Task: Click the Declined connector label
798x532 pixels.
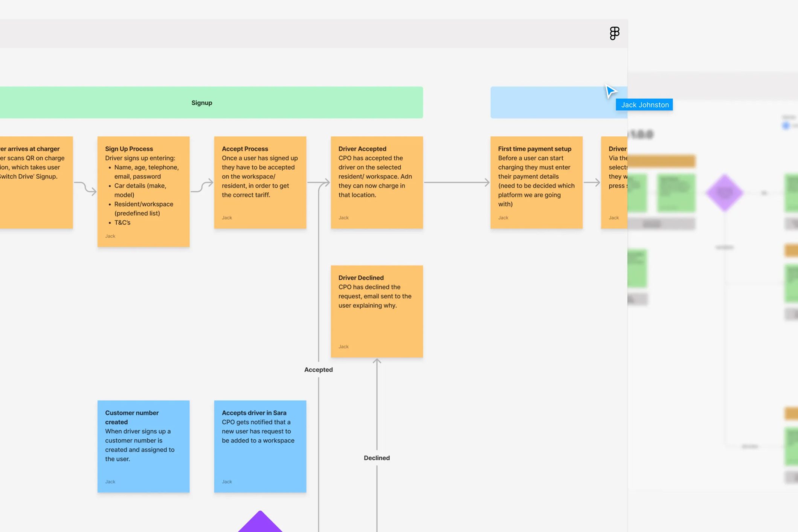Action: (x=377, y=458)
